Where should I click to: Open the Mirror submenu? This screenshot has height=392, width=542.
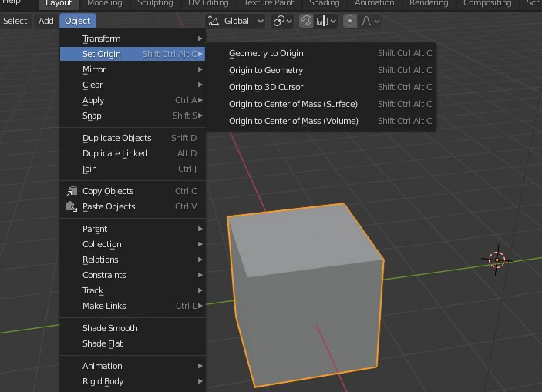point(133,69)
